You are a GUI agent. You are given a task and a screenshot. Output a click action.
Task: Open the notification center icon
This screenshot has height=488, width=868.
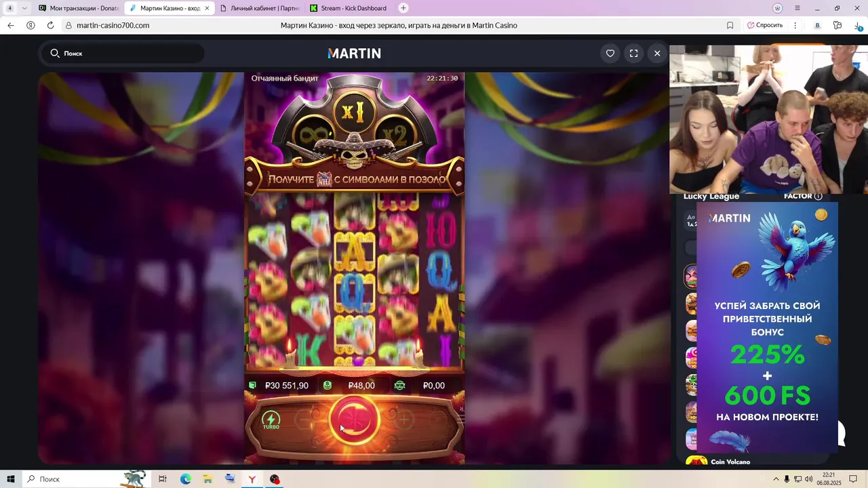(854, 479)
